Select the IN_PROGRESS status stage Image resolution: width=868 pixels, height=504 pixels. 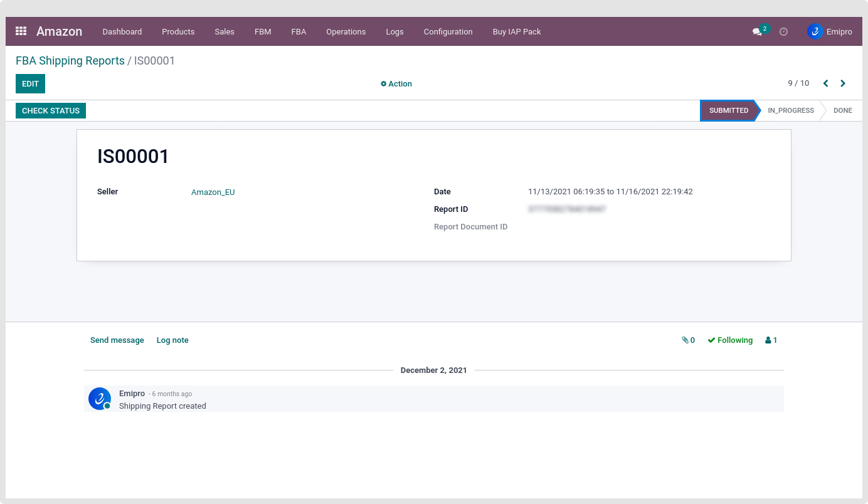(790, 110)
